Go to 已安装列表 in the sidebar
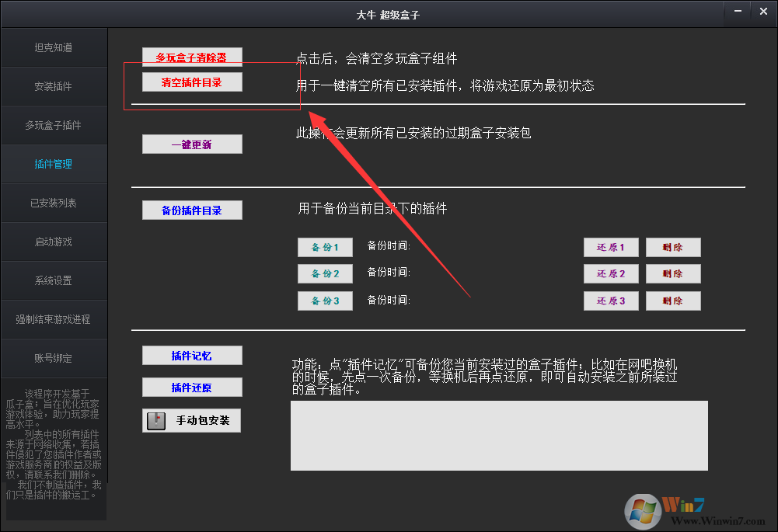Screen dimensions: 778x532 tap(54, 203)
